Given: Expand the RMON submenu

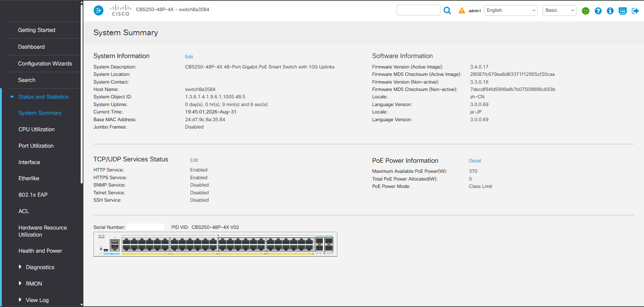Looking at the screenshot, I should tap(20, 284).
